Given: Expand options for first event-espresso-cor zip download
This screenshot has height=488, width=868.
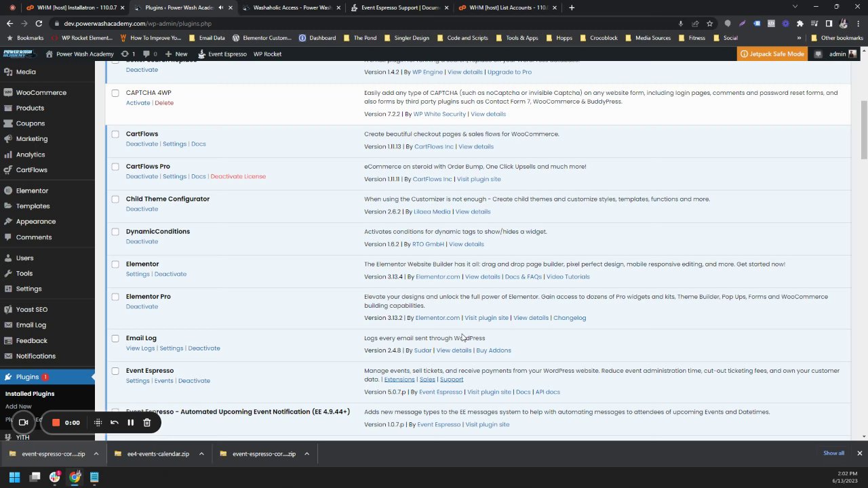Looking at the screenshot, I should click(96, 454).
